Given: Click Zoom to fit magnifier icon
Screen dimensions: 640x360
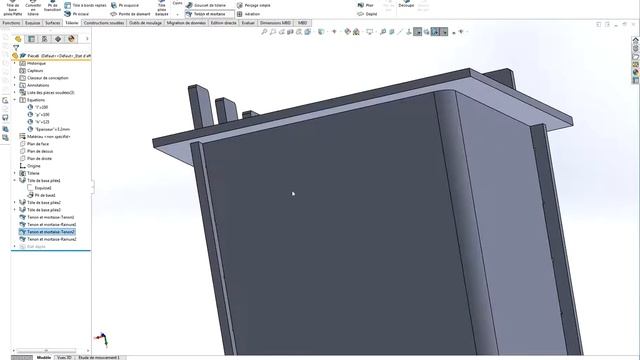Looking at the screenshot, I should pyautogui.click(x=264, y=31).
